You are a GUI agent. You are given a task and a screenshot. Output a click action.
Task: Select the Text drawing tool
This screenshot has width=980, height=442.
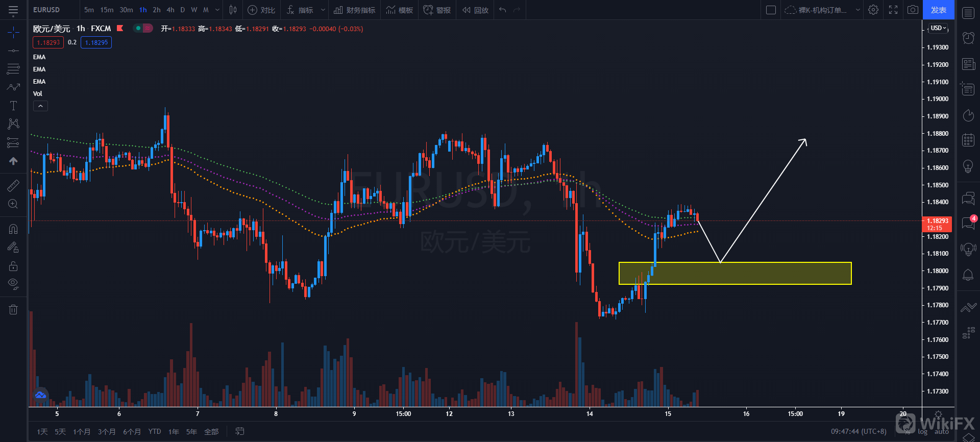(x=13, y=106)
